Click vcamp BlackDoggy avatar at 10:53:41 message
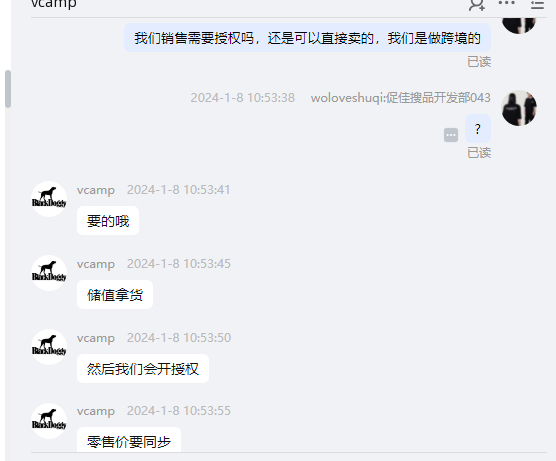Viewport: 556px width, 461px height. (x=49, y=199)
